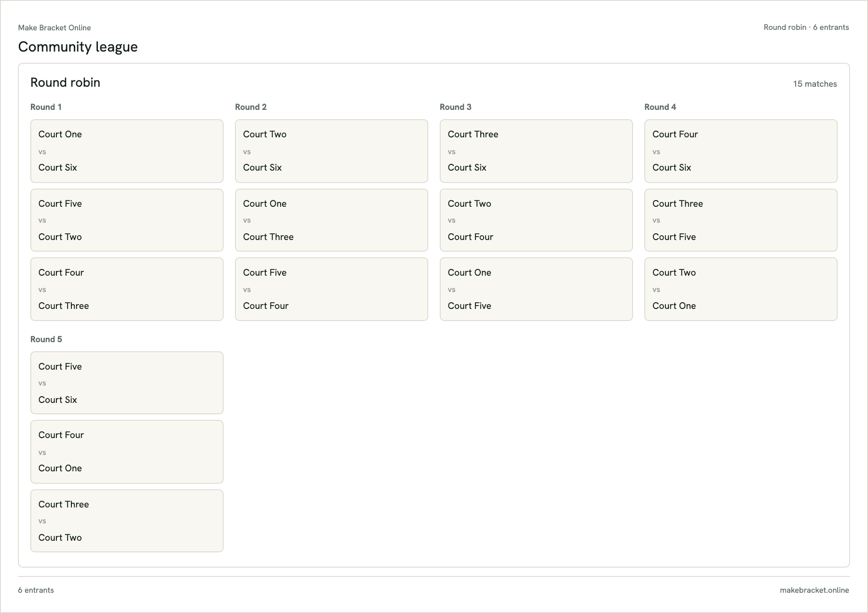The image size is (868, 613).
Task: Open Court Five vs Court Four match card
Action: click(331, 289)
